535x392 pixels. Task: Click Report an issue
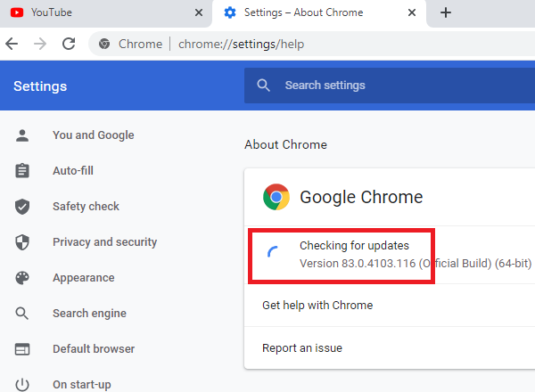point(302,347)
